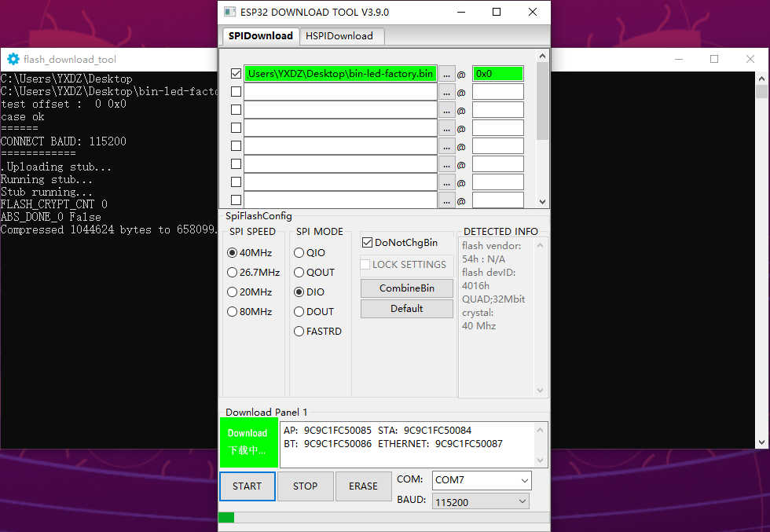Screen dimensions: 770x532
Task: Choose DOUT SPI mode
Action: tap(313, 311)
